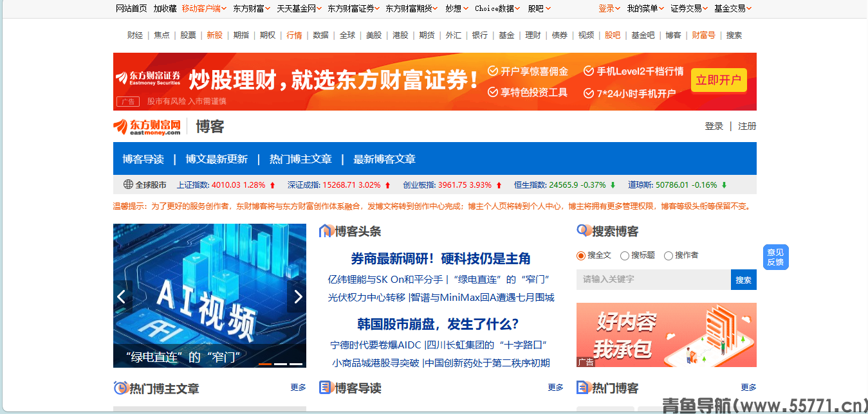
Task: Open article 光伏权力中心转移
Action: coord(367,297)
